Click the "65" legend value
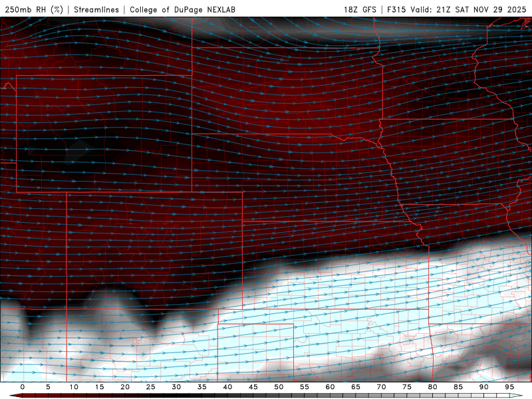532x399 pixels. click(x=355, y=387)
